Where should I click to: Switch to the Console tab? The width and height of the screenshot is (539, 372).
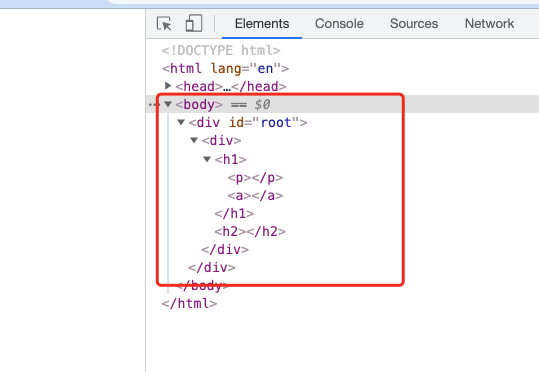pyautogui.click(x=339, y=24)
